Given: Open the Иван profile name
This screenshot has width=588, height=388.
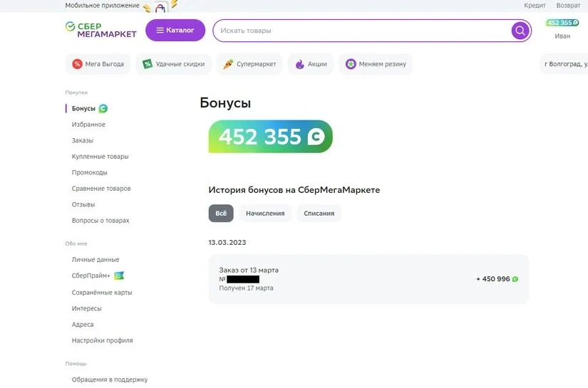Looking at the screenshot, I should coord(562,36).
